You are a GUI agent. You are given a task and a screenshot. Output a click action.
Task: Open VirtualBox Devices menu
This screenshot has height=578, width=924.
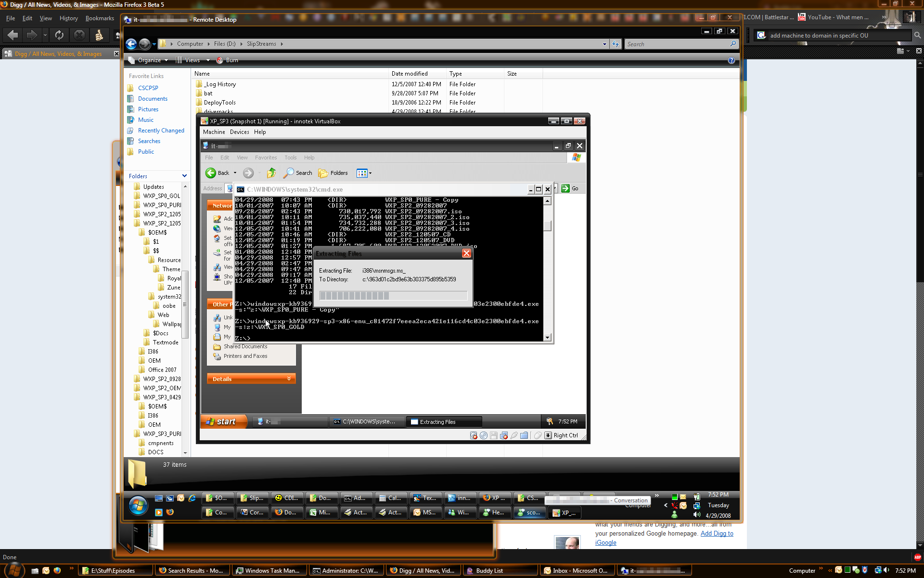point(239,132)
